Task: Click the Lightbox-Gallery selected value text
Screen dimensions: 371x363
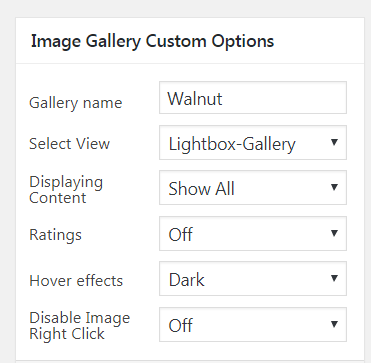Action: [x=232, y=145]
